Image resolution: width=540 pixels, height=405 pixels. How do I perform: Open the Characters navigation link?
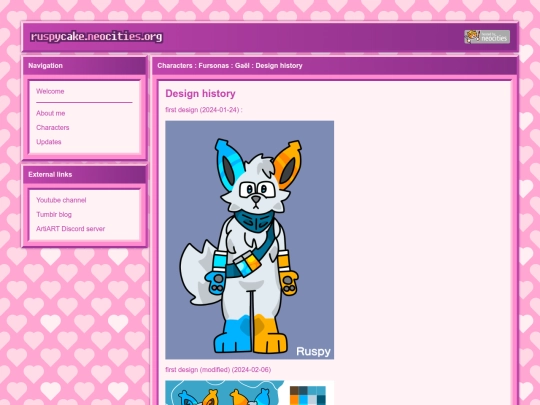53,127
